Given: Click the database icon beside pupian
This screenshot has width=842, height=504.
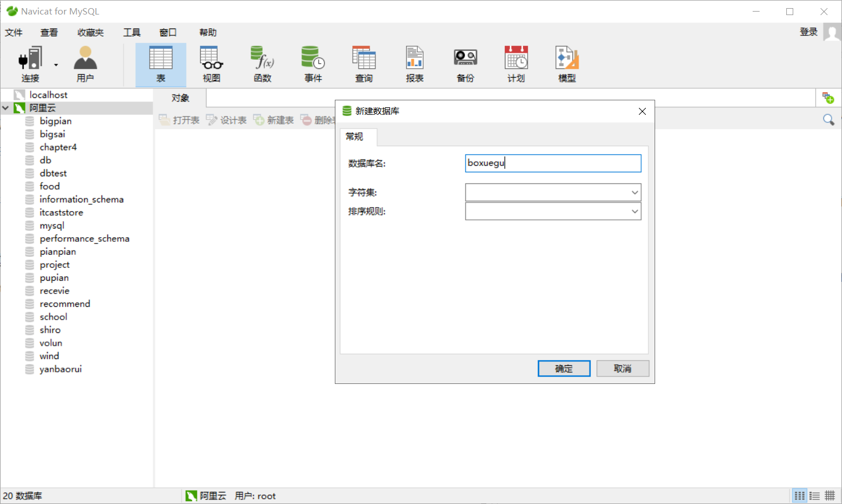Looking at the screenshot, I should (30, 278).
